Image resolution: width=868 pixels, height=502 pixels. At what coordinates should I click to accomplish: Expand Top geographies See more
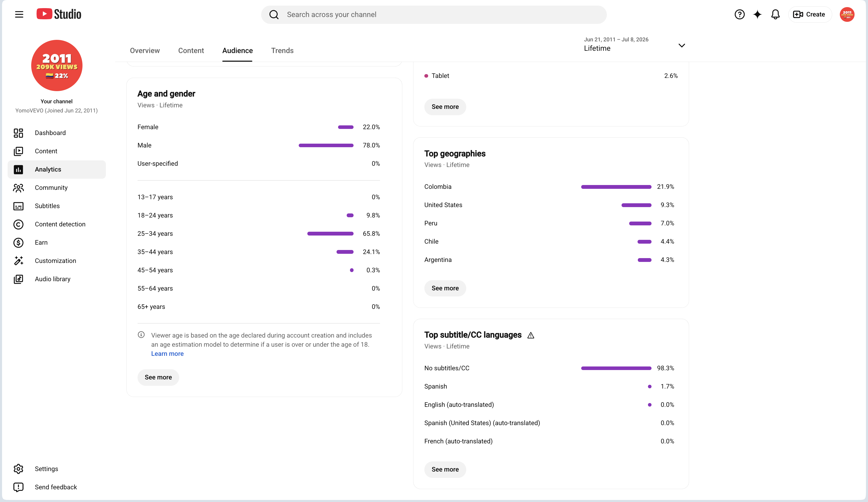(445, 288)
